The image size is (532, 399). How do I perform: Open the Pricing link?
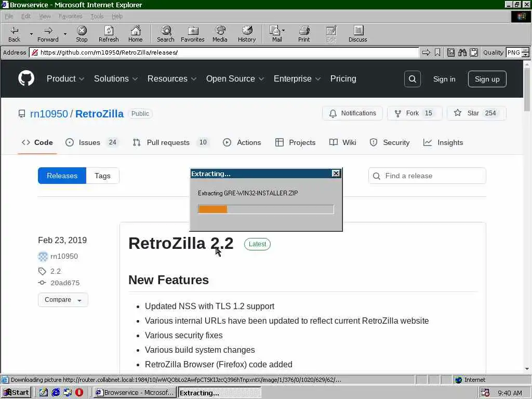(x=343, y=79)
